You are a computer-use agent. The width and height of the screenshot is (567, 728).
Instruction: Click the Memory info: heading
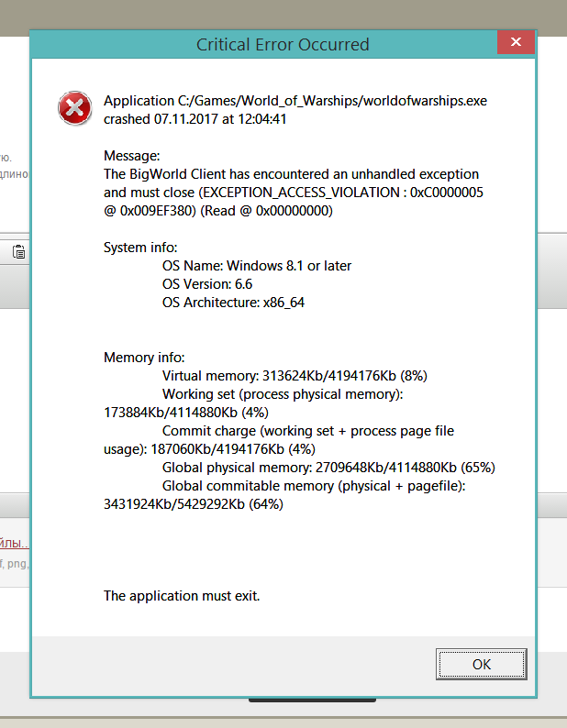(x=144, y=358)
